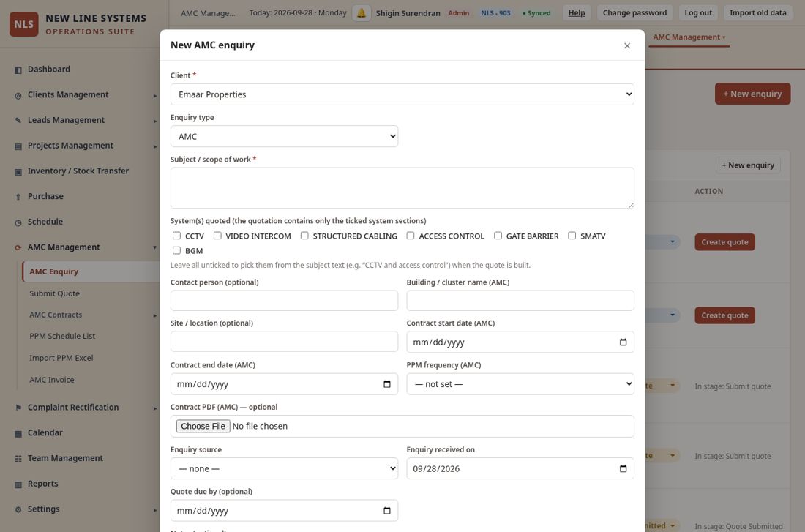The height and width of the screenshot is (532, 805).
Task: Expand the Leads Management submenu arrow
Action: point(154,121)
